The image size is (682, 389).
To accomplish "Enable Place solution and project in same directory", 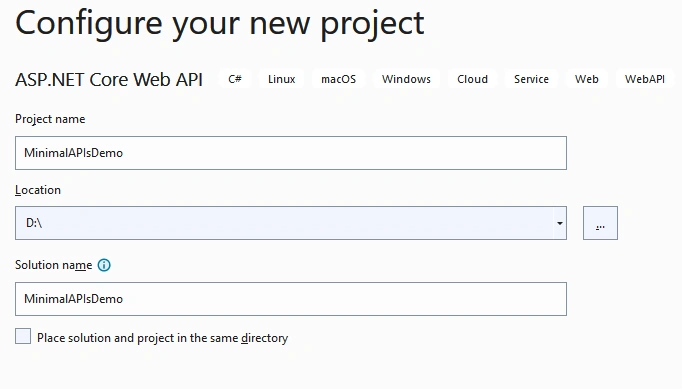I will [23, 336].
